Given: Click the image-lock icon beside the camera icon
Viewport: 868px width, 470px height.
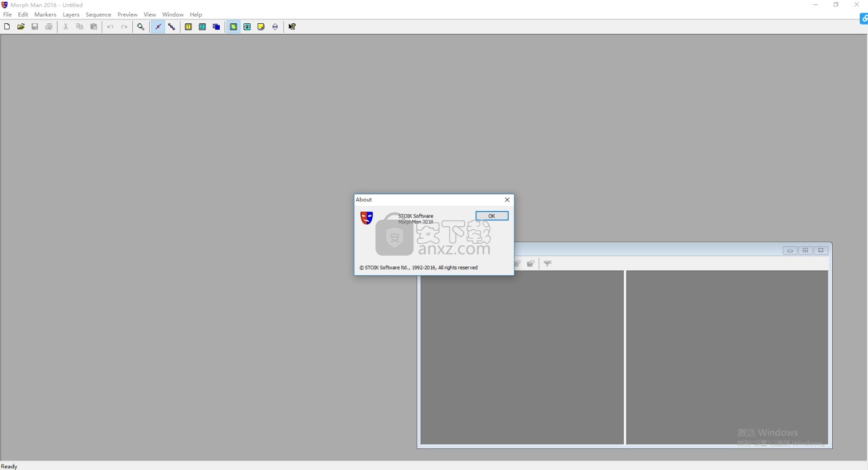Looking at the screenshot, I should point(531,263).
